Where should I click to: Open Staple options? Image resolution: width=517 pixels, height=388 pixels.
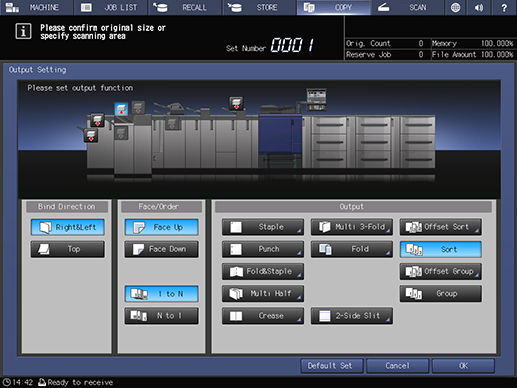[x=263, y=227]
